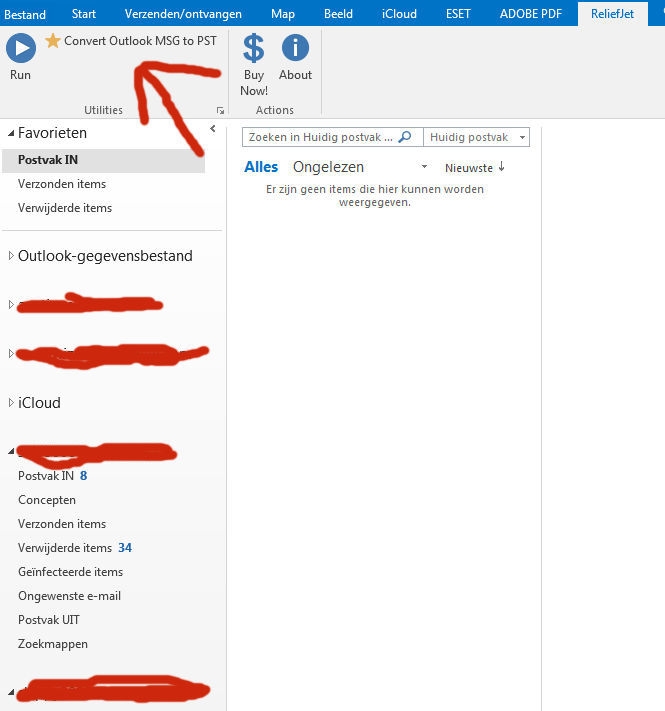Open Verzenden/ontvangen tab
This screenshot has width=665, height=711.
[x=183, y=14]
